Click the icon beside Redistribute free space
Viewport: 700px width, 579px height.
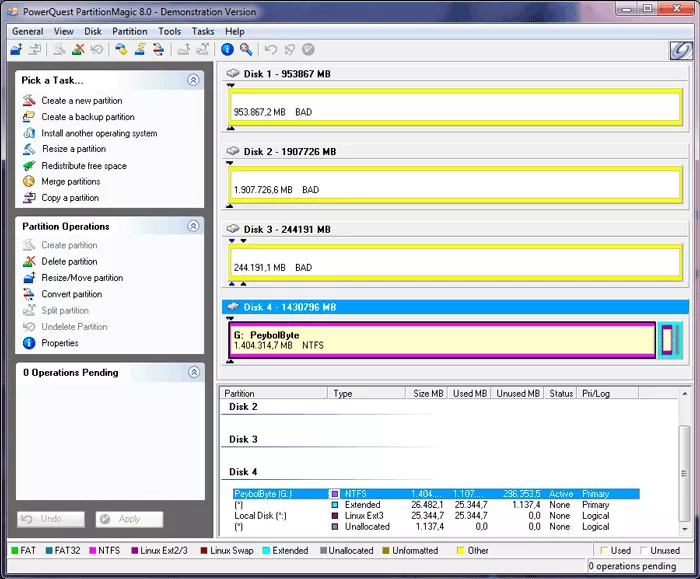point(29,166)
